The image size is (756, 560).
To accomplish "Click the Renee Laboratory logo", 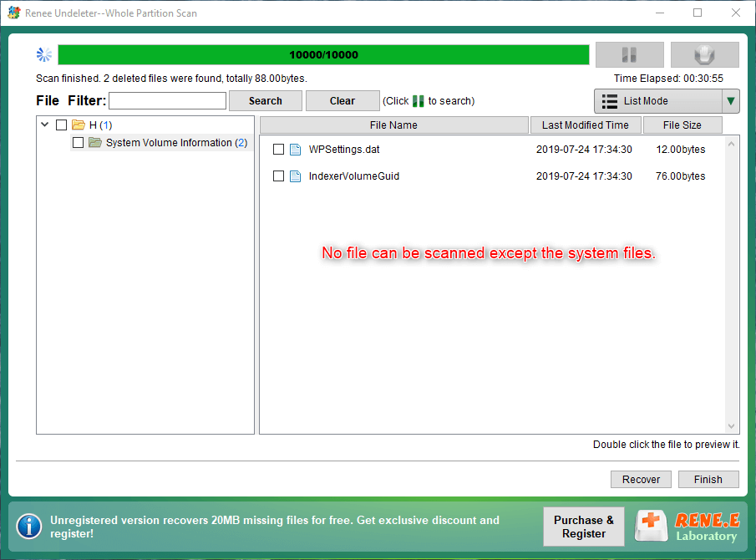I will [688, 527].
